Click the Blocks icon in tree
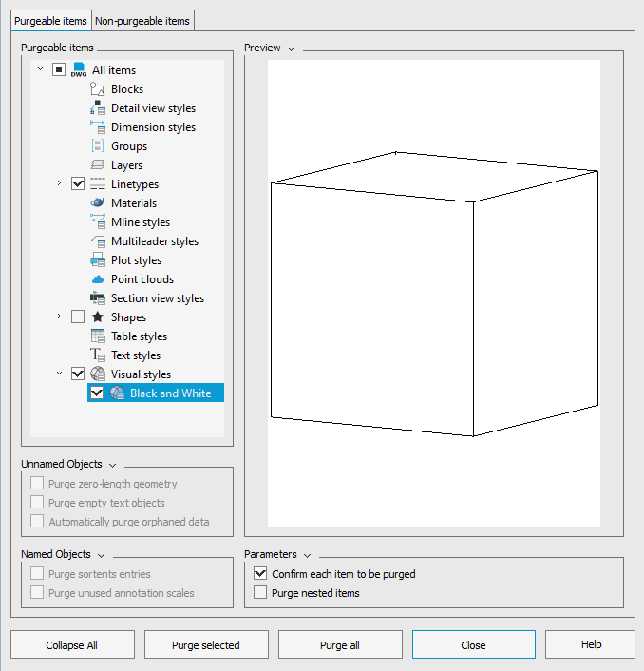644x671 pixels. coord(97,89)
